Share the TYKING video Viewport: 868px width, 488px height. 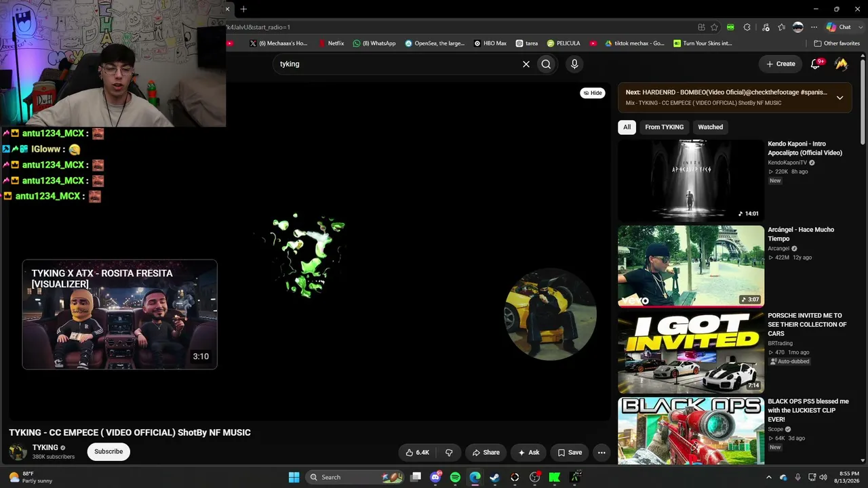coord(486,452)
